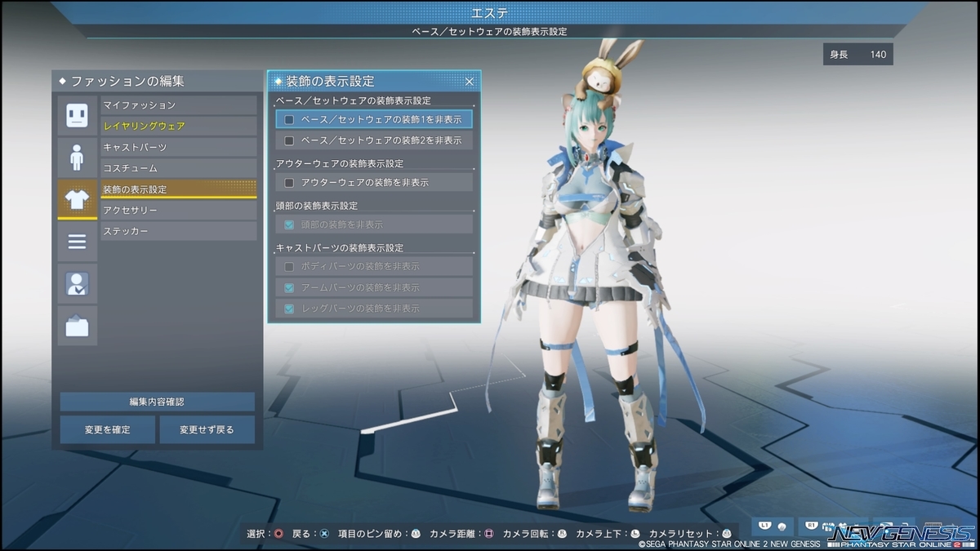This screenshot has height=551, width=980.
Task: Click the 頭部の装飾表示設定 section heading
Action: click(316, 206)
